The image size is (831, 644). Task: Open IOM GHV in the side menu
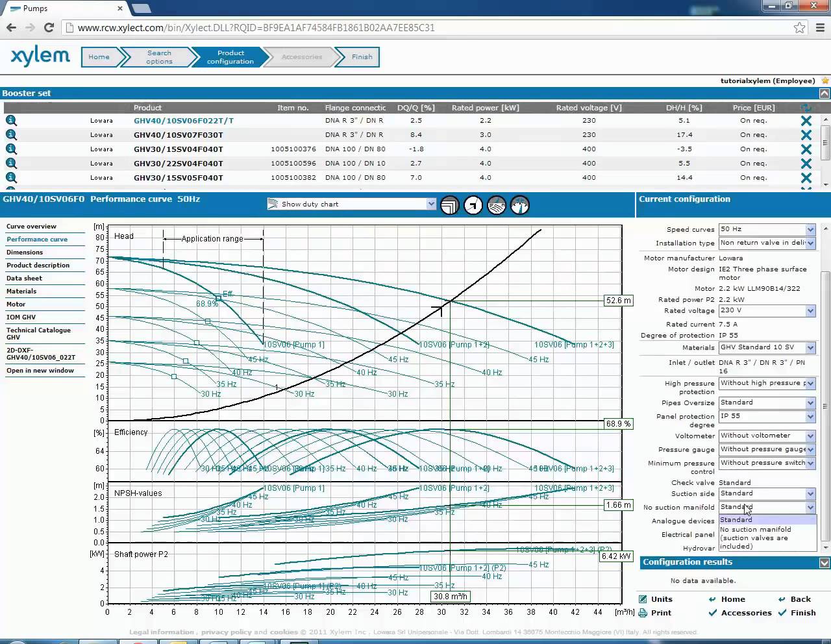tap(21, 317)
